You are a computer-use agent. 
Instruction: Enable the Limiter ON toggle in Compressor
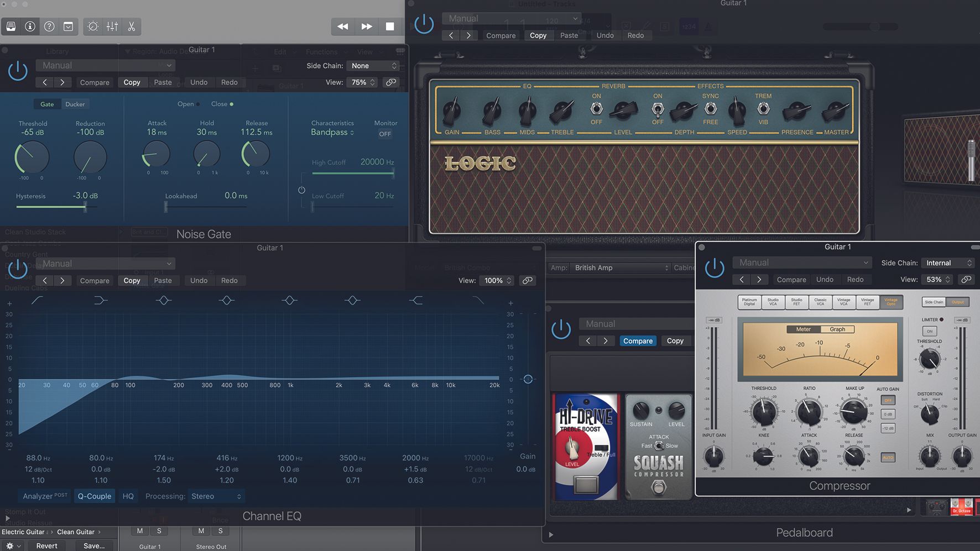(929, 330)
